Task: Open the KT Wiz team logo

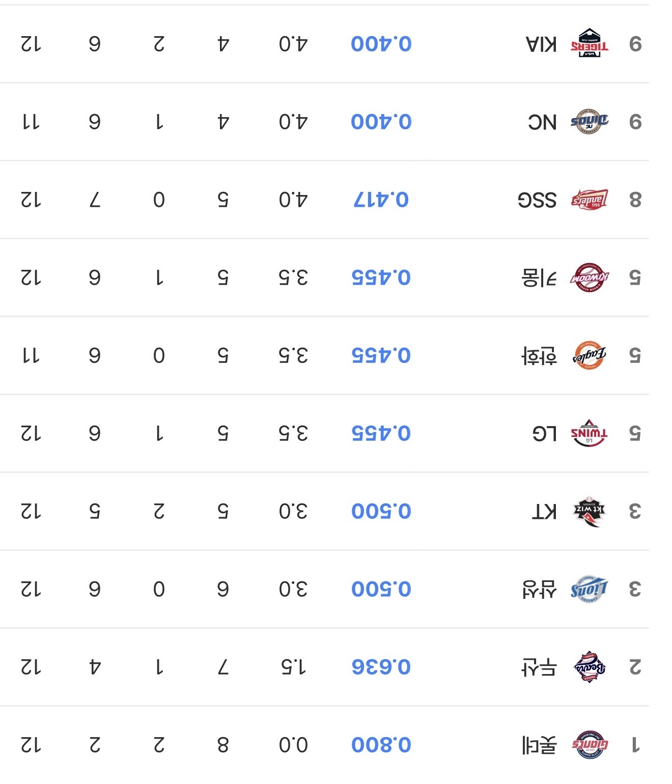Action: [x=590, y=511]
